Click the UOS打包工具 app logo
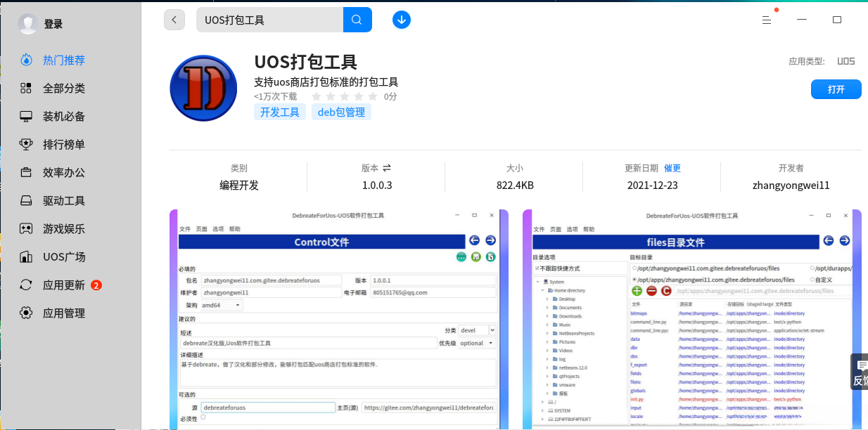This screenshot has width=868, height=430. [203, 89]
